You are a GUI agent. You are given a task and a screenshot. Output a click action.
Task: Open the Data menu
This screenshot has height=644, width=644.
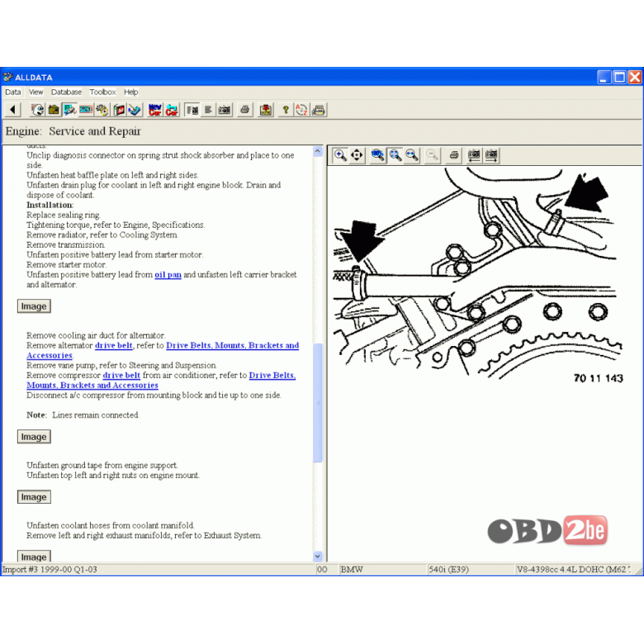click(x=12, y=92)
